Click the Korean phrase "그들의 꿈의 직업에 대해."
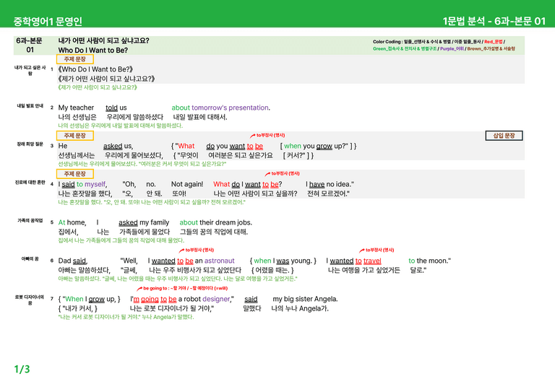This screenshot has height=392, width=555. (214, 232)
